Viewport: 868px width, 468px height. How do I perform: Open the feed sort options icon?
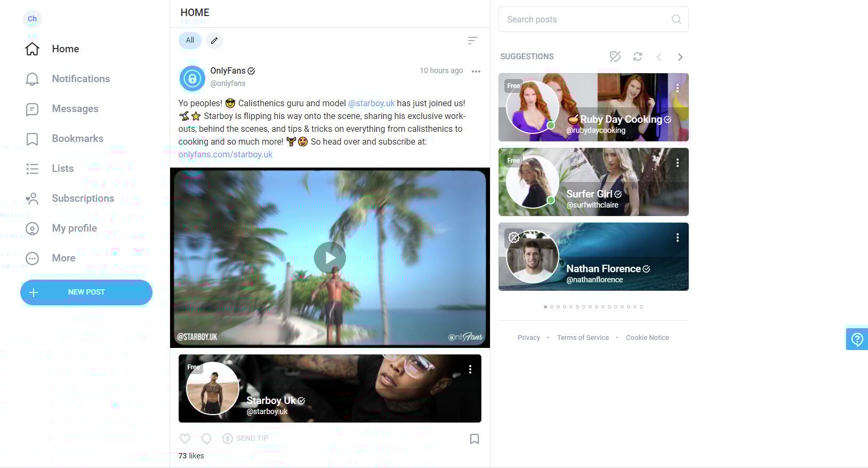point(472,41)
